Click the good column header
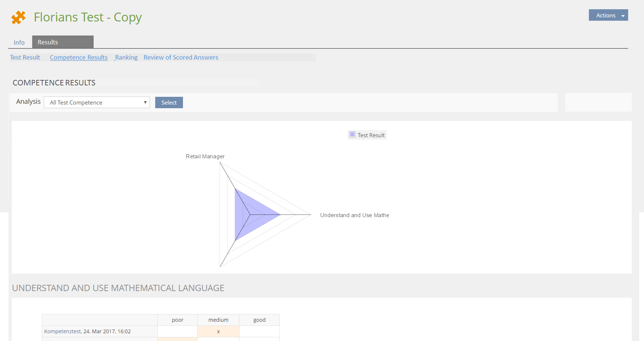644x341 pixels. (259, 320)
